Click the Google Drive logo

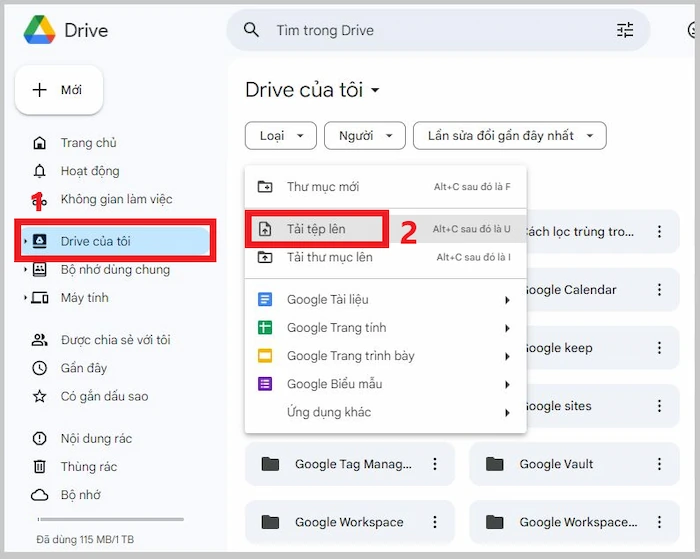coord(39,30)
